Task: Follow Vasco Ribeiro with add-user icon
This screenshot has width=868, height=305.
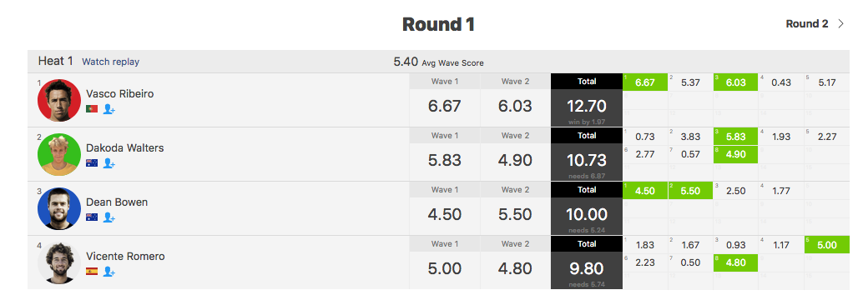Action: (x=109, y=109)
